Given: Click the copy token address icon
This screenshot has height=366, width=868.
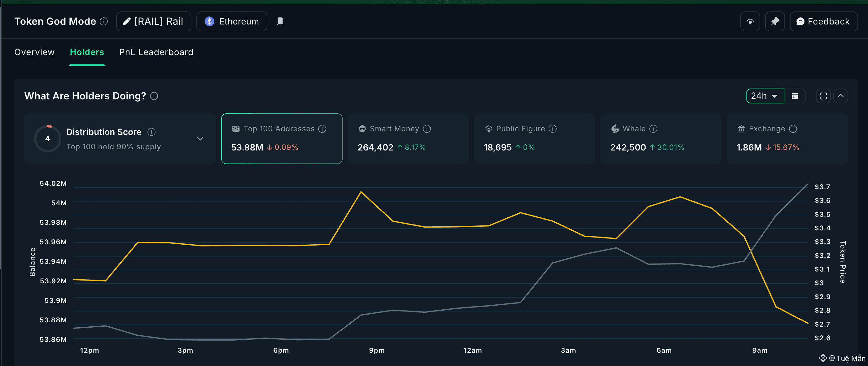Looking at the screenshot, I should pos(279,21).
